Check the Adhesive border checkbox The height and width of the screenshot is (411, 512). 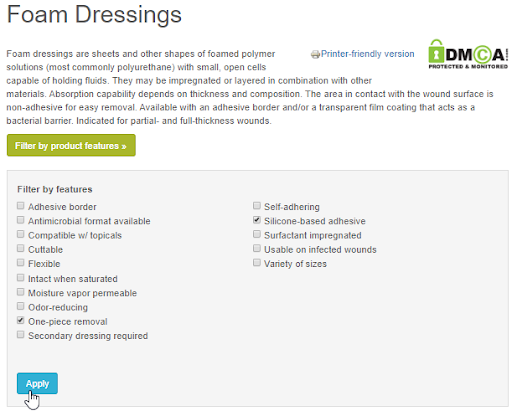point(21,206)
